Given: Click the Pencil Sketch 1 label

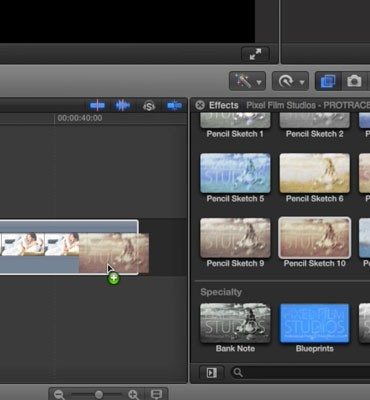Looking at the screenshot, I should click(x=235, y=134).
